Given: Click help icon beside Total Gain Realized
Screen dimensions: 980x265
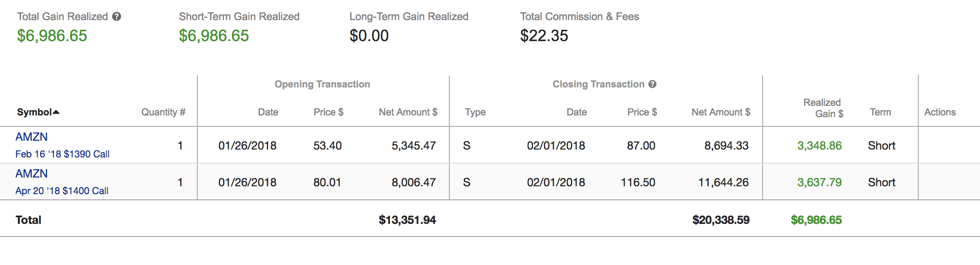Looking at the screenshot, I should pos(116,17).
